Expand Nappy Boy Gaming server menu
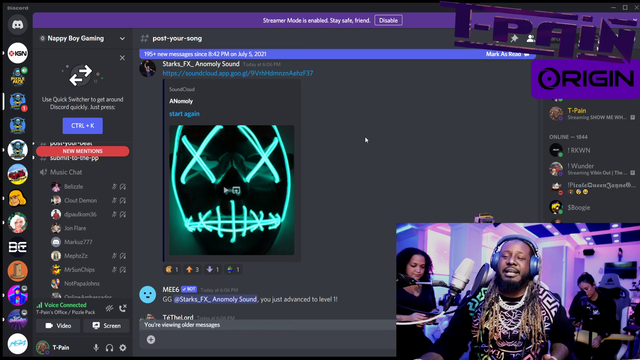Viewport: 640px width, 360px height. click(82, 38)
